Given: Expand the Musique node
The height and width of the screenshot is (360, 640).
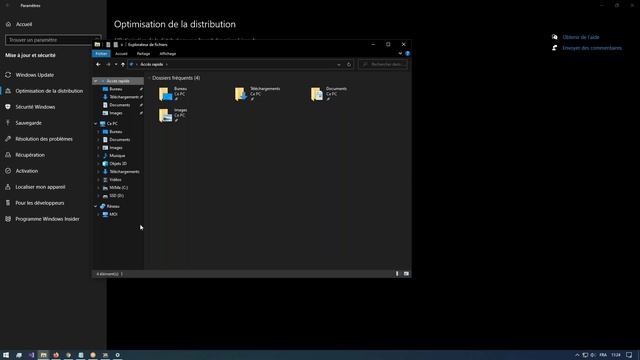Looking at the screenshot, I should pos(98,156).
